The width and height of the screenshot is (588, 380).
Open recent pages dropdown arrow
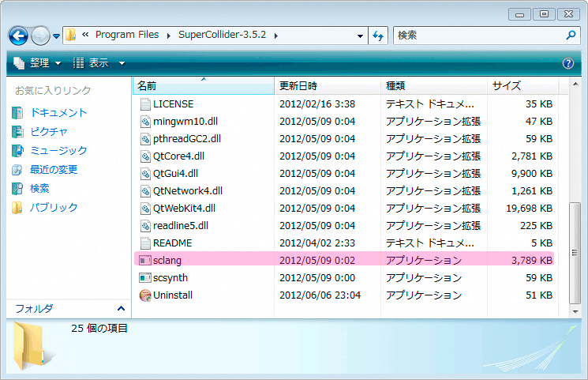pyautogui.click(x=57, y=36)
